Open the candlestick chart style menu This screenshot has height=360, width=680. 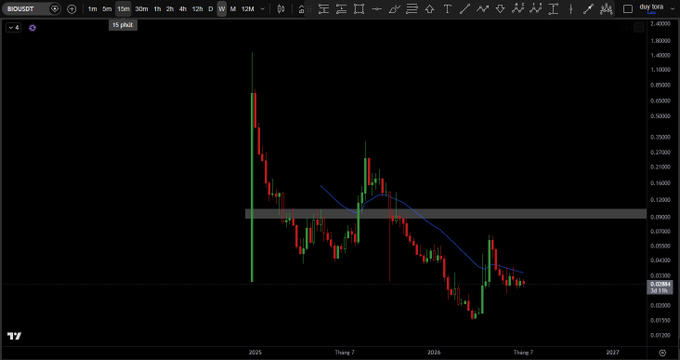click(x=281, y=9)
